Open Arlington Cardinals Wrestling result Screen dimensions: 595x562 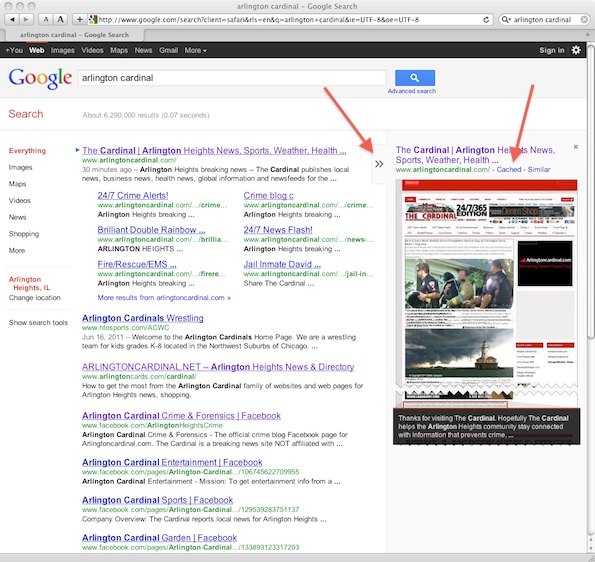[x=143, y=318]
